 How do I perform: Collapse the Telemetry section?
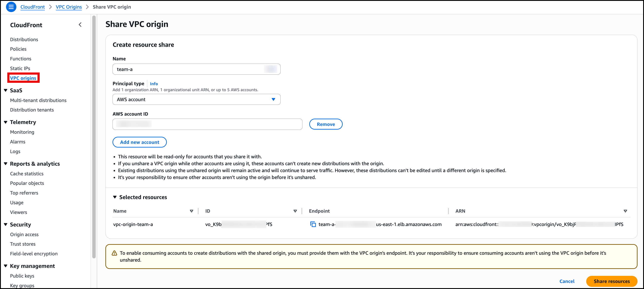(6, 122)
